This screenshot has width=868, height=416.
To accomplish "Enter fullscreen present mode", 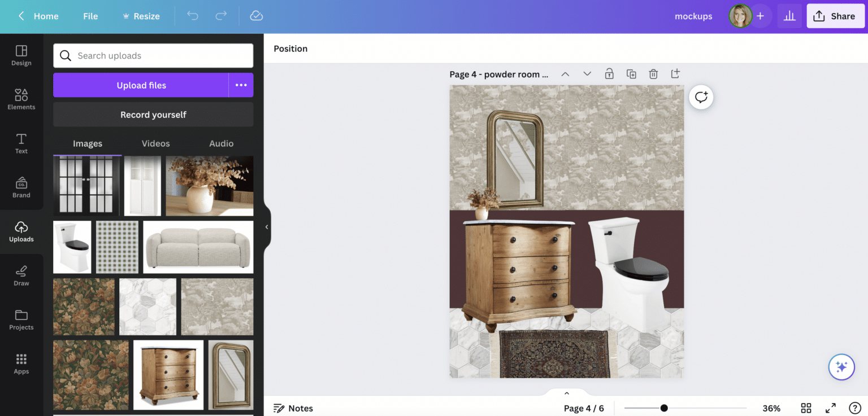I will coord(831,408).
